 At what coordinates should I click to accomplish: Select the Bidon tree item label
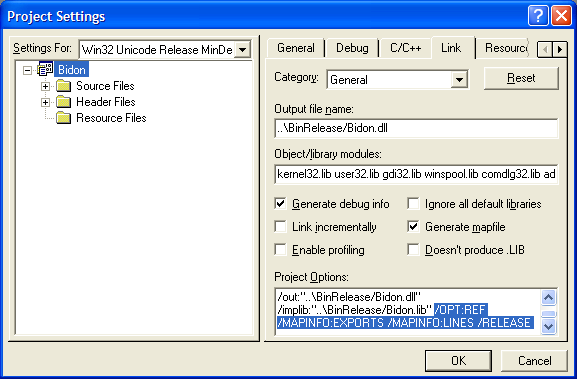tap(71, 70)
